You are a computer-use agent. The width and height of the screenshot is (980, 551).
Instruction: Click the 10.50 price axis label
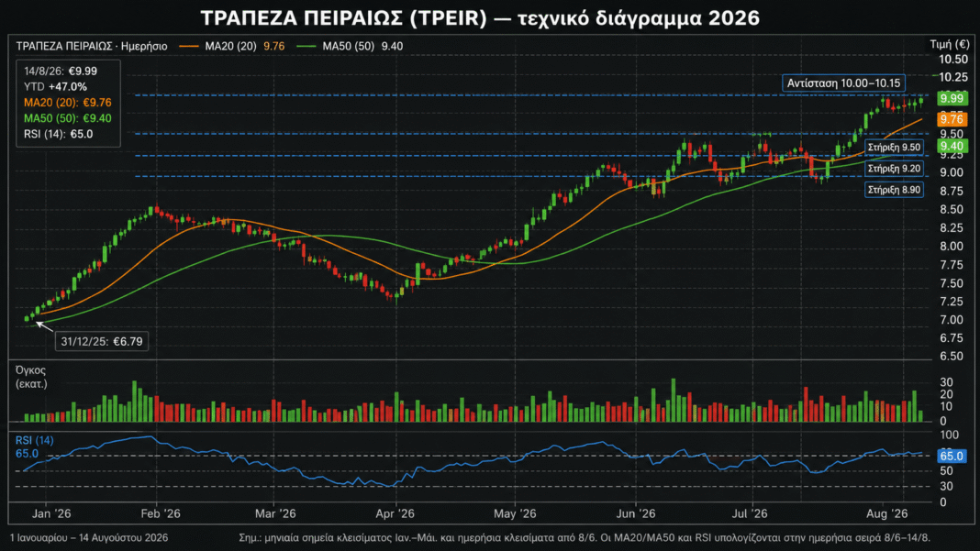click(x=953, y=60)
